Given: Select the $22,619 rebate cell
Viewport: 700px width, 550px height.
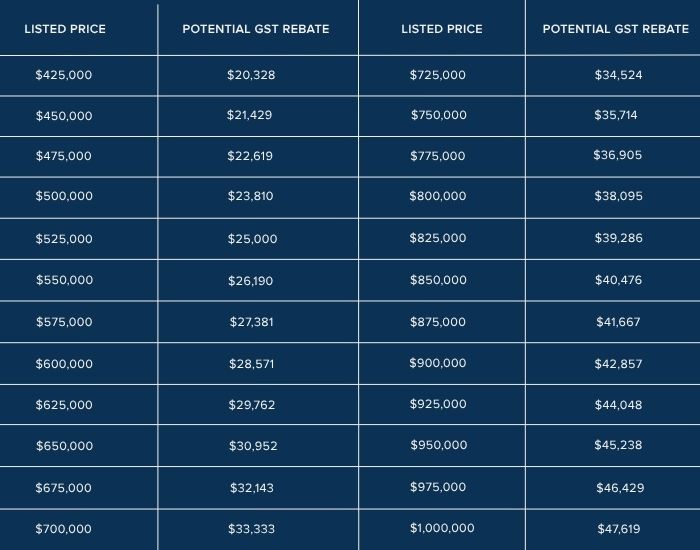Looking at the screenshot, I should (x=250, y=156).
